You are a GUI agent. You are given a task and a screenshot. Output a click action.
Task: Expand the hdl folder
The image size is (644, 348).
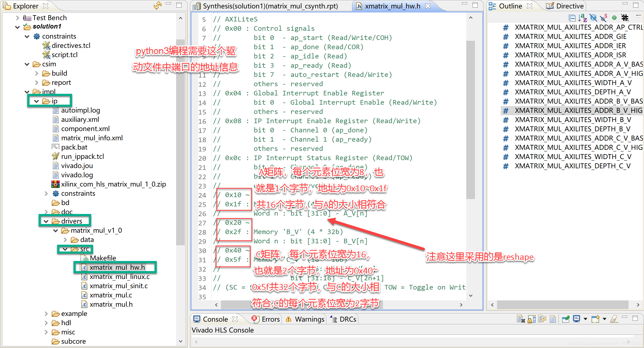pos(46,323)
